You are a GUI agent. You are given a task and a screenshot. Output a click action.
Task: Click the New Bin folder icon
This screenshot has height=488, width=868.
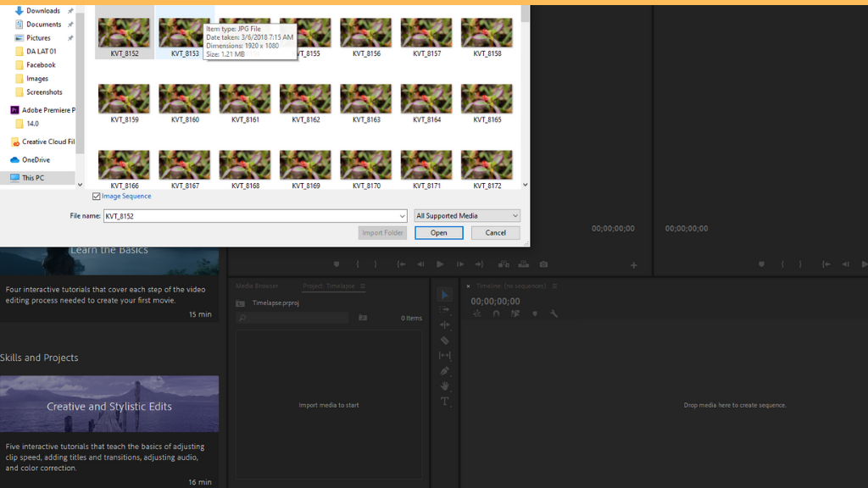coord(363,319)
